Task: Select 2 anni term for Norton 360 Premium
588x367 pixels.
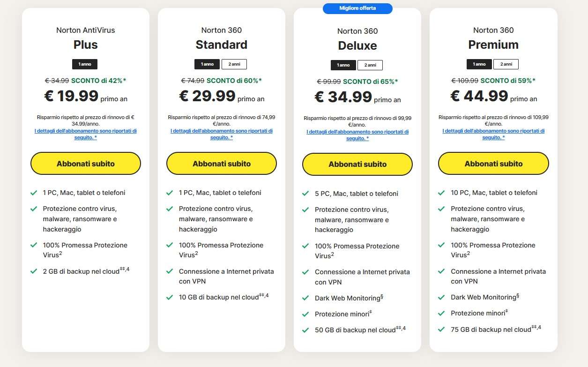Action: (x=506, y=64)
